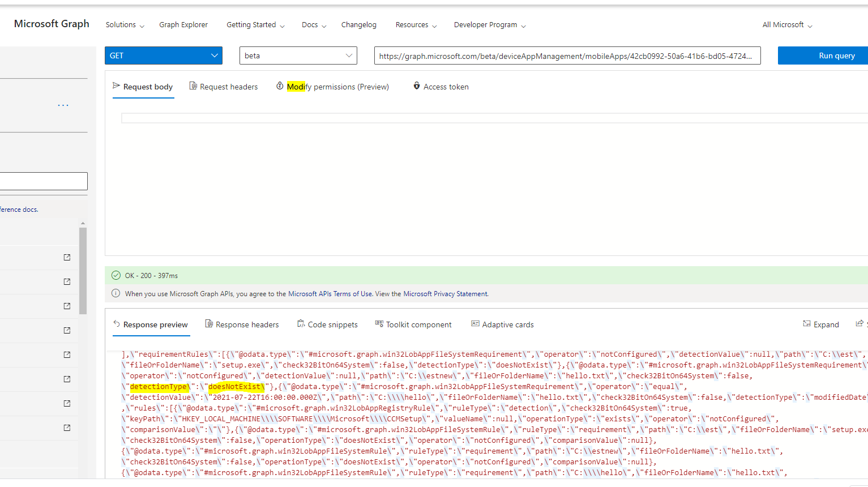Click the highlighted detectionType text in response
This screenshot has width=868, height=487.
tap(159, 387)
